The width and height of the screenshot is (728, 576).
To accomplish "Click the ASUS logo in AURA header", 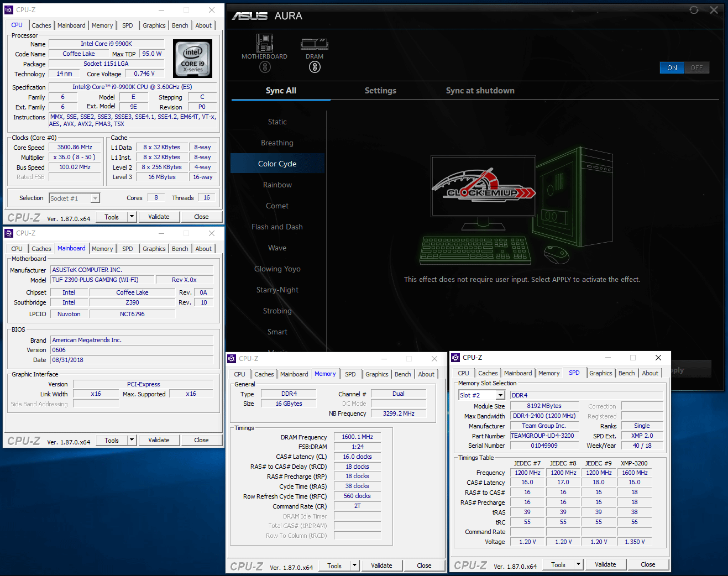I will (250, 16).
